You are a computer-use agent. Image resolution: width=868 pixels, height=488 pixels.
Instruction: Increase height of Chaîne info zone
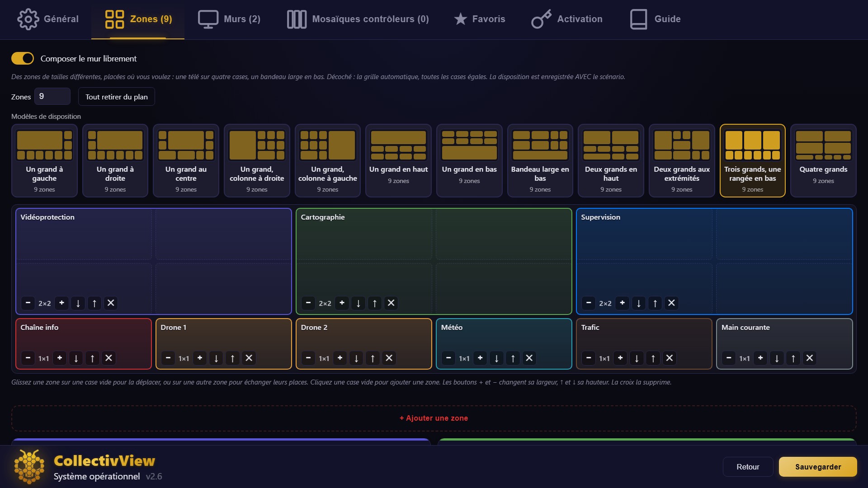coord(92,358)
